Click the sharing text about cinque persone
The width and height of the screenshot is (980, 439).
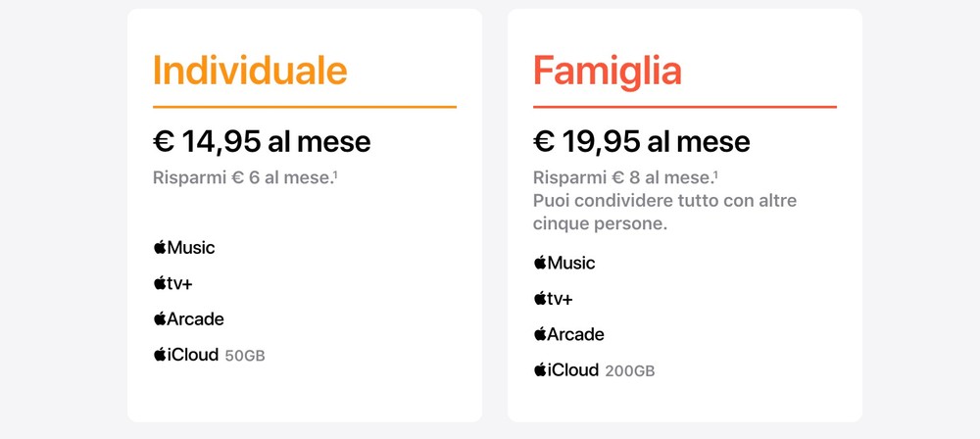point(664,212)
